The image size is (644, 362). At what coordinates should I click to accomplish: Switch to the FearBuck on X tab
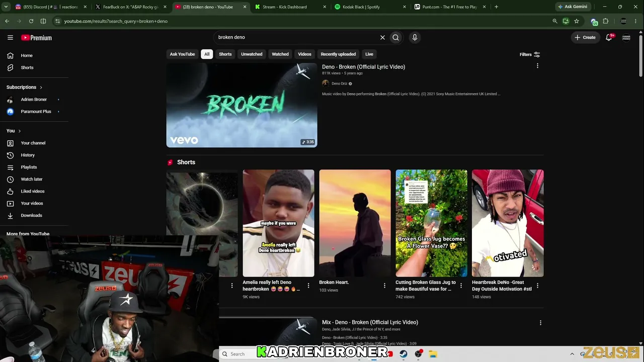131,7
